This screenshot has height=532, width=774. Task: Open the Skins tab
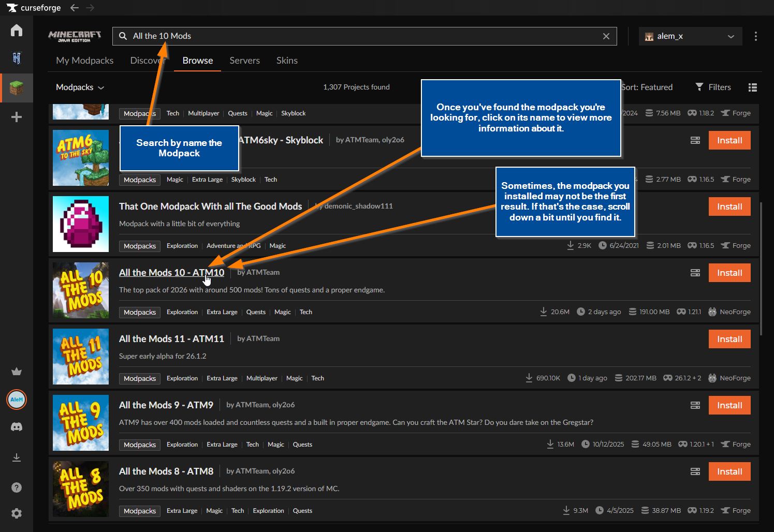[x=287, y=61]
